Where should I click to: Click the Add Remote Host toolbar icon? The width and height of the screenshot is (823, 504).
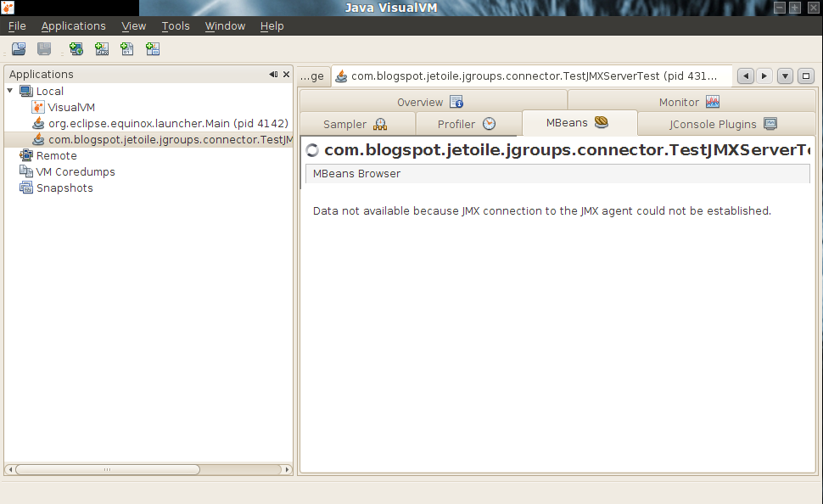(x=76, y=49)
